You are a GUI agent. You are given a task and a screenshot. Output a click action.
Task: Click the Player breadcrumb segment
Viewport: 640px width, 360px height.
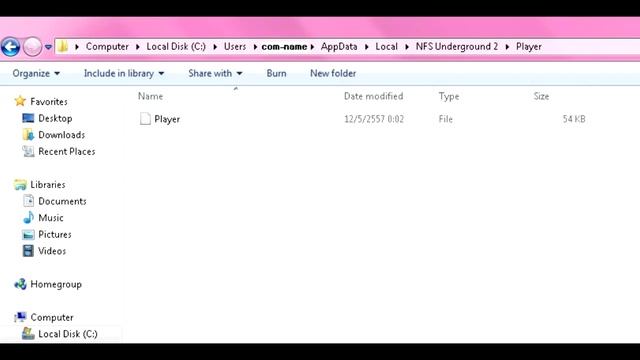click(x=529, y=47)
